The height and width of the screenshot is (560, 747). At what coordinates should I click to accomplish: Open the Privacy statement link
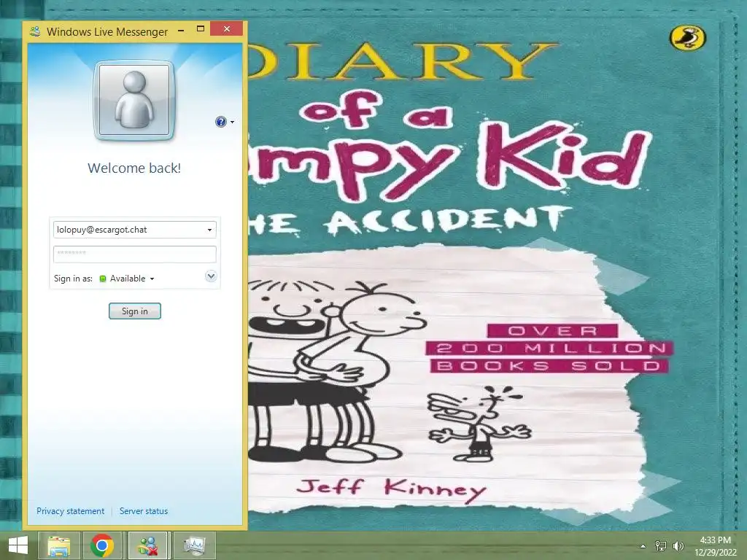coord(71,511)
